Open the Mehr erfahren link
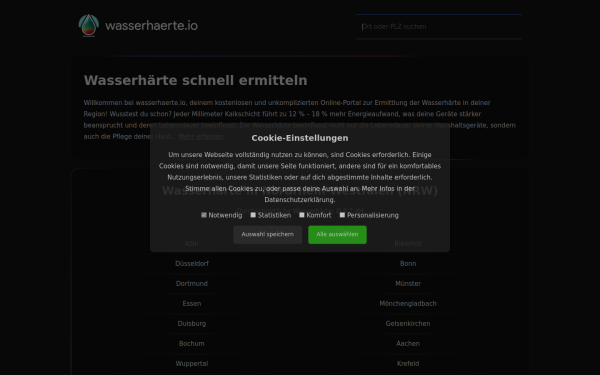Viewport: 600px width, 375px height. coord(201,137)
